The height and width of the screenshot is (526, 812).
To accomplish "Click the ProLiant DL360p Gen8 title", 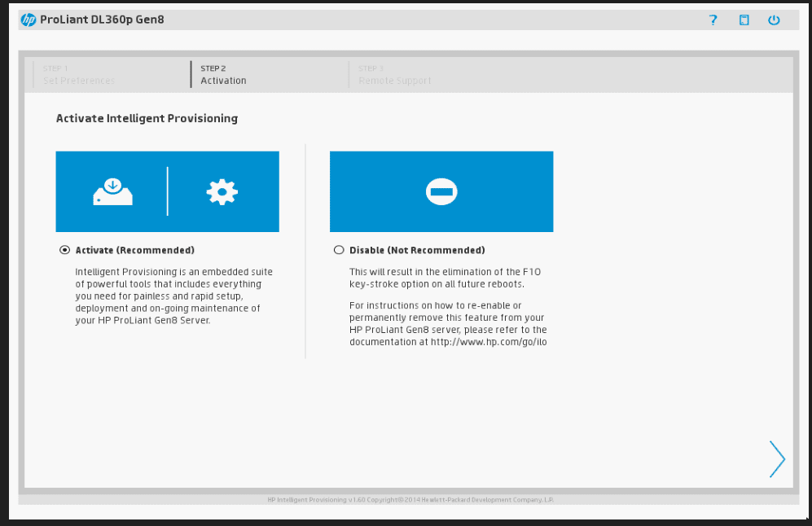I will pyautogui.click(x=102, y=20).
